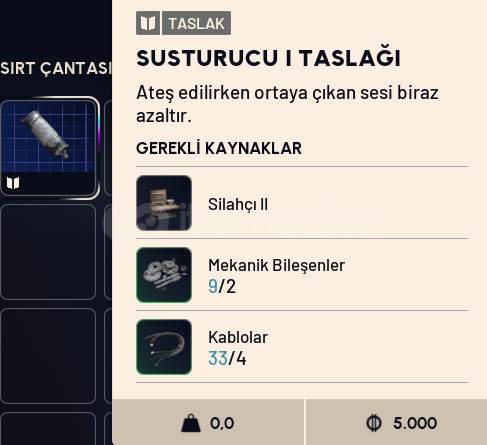Screen dimensions: 487x445
Task: Click the small book icon under silencer item
Action: coord(13,183)
